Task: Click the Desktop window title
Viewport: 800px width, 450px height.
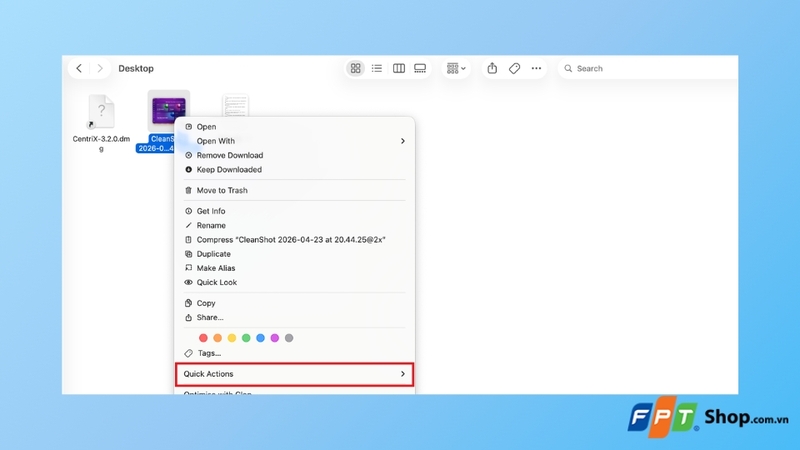Action: click(x=136, y=68)
